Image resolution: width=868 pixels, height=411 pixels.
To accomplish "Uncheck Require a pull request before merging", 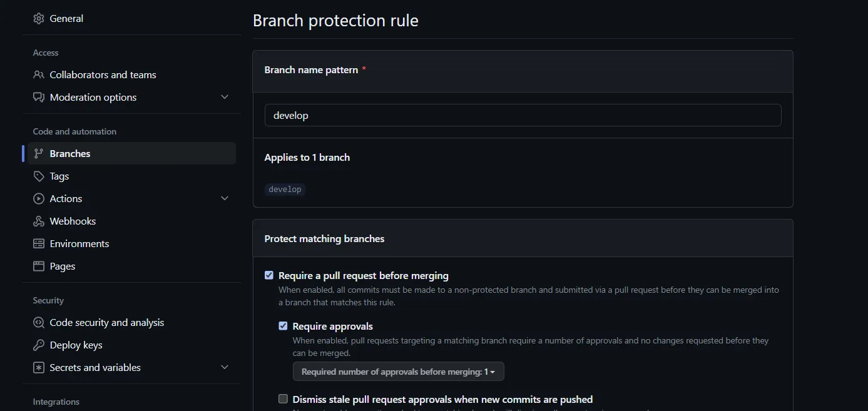I will coord(269,275).
